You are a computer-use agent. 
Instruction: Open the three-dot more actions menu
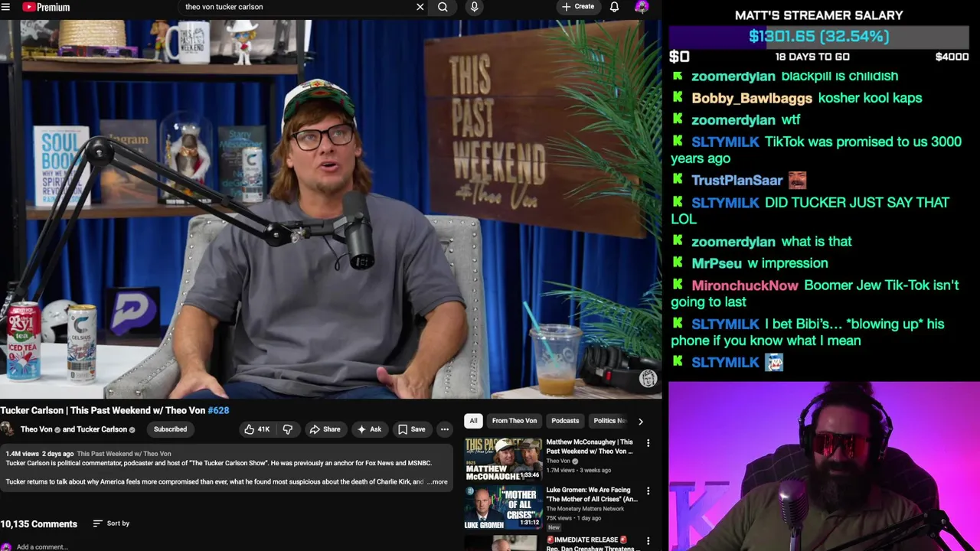pyautogui.click(x=444, y=429)
